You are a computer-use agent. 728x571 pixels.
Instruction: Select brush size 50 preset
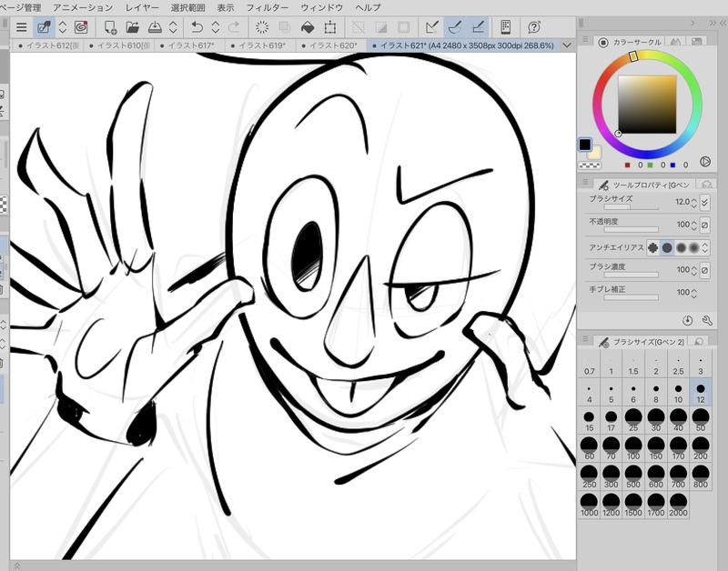tap(700, 420)
